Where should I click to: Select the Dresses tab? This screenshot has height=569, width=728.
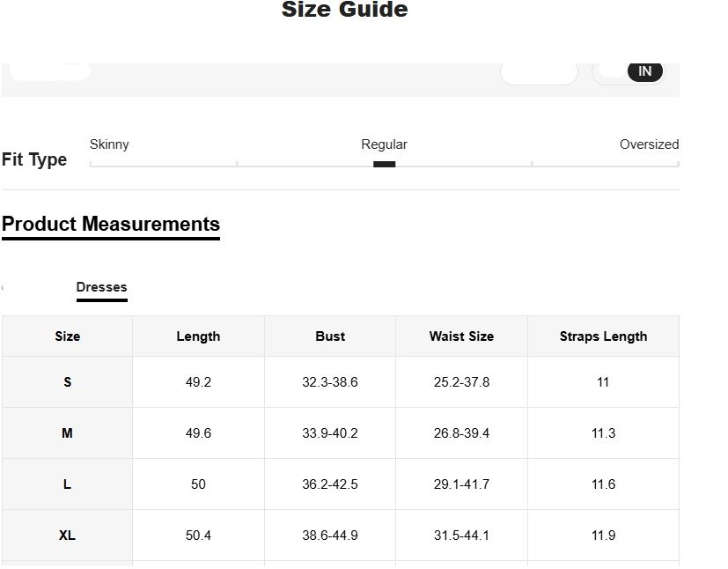tap(101, 287)
